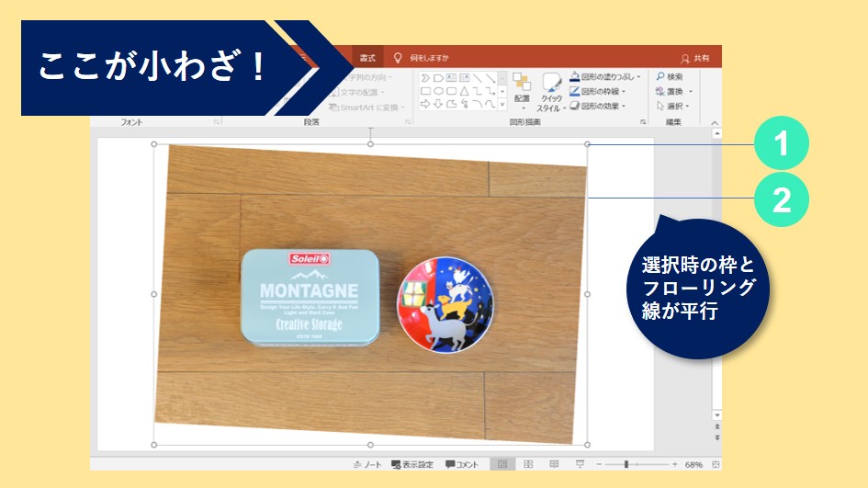The image size is (868, 488).
Task: Open the 図形の塗りつぶし (Shape Fill) dropdown
Action: coord(604,76)
